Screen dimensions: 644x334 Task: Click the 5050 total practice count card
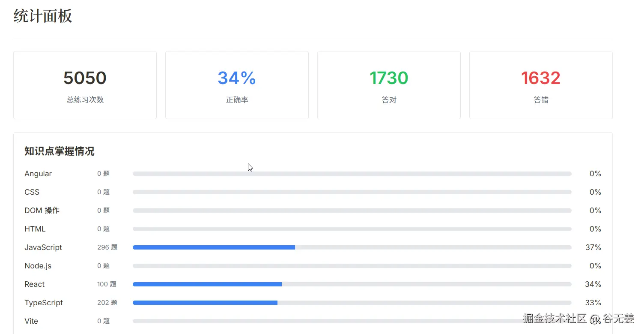[85, 85]
